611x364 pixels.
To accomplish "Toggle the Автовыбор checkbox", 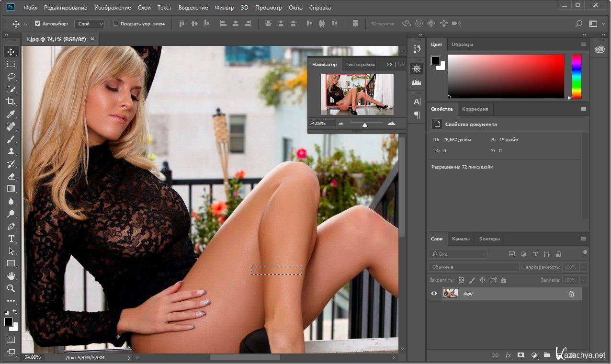I will tap(38, 23).
